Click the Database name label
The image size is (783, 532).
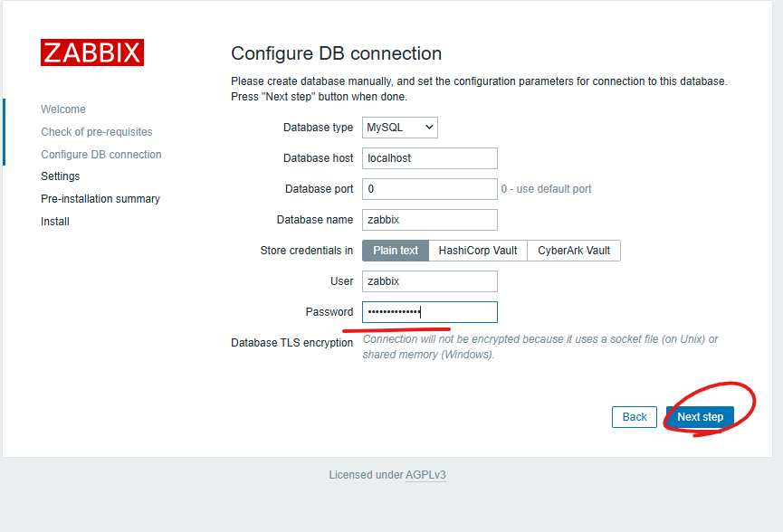coord(315,220)
